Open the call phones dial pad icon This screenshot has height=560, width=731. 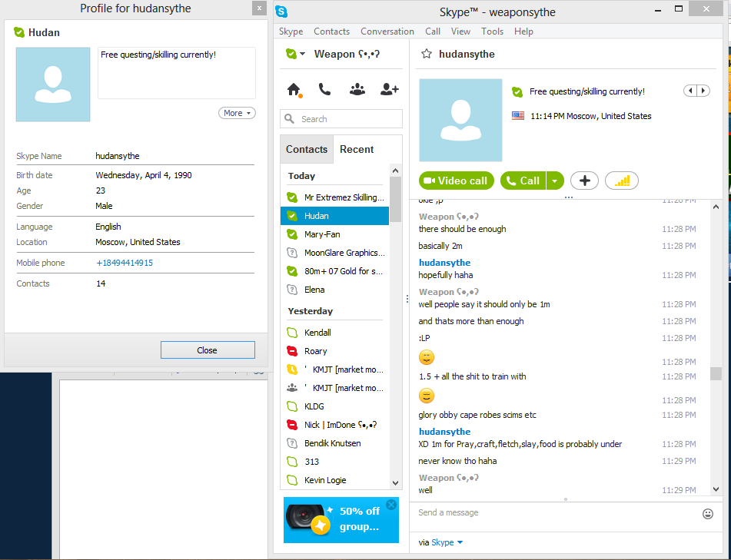click(x=325, y=89)
